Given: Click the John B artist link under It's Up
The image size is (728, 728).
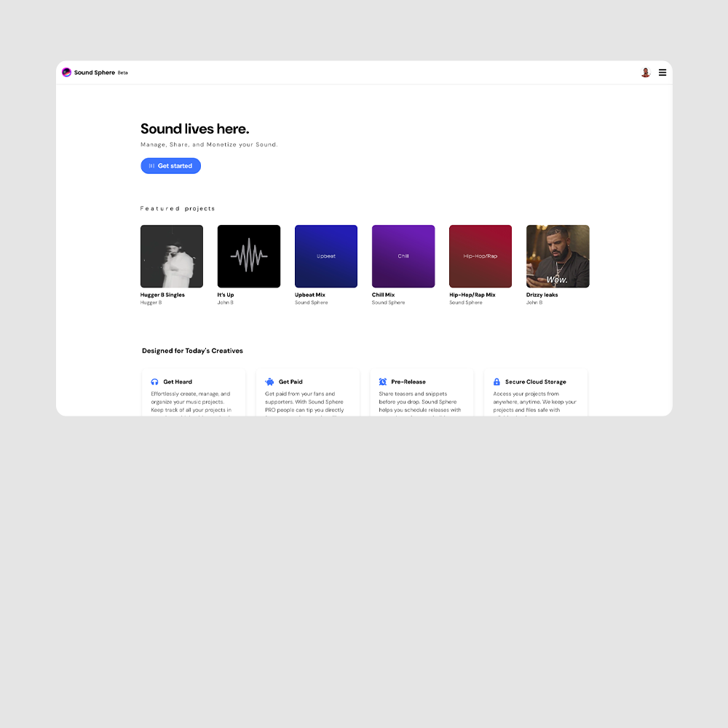Looking at the screenshot, I should 226,302.
